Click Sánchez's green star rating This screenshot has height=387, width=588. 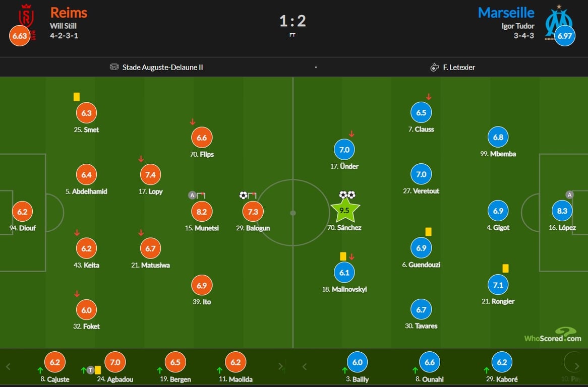[345, 211]
